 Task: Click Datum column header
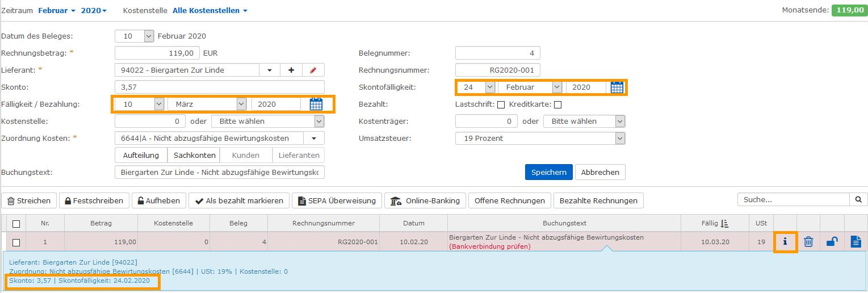pyautogui.click(x=414, y=224)
